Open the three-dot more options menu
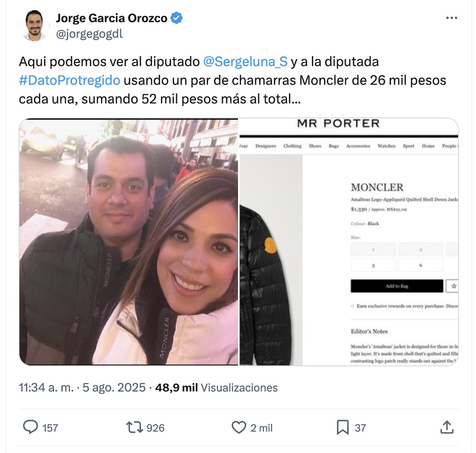The height and width of the screenshot is (453, 476). [x=451, y=18]
